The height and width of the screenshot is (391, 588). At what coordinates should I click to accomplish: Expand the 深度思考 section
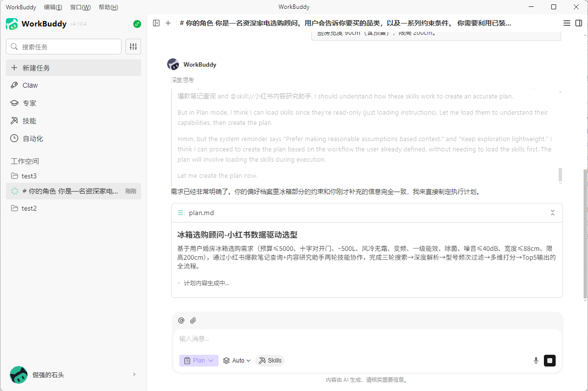[182, 80]
